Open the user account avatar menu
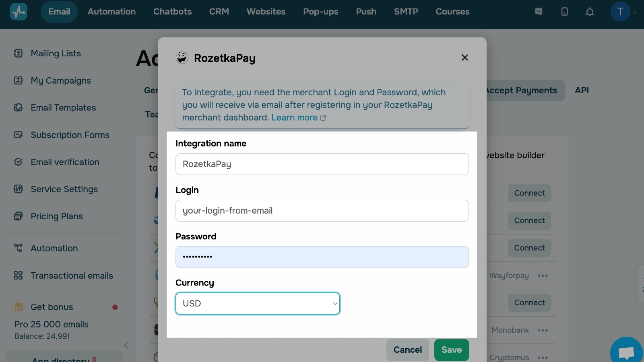 [x=620, y=12]
